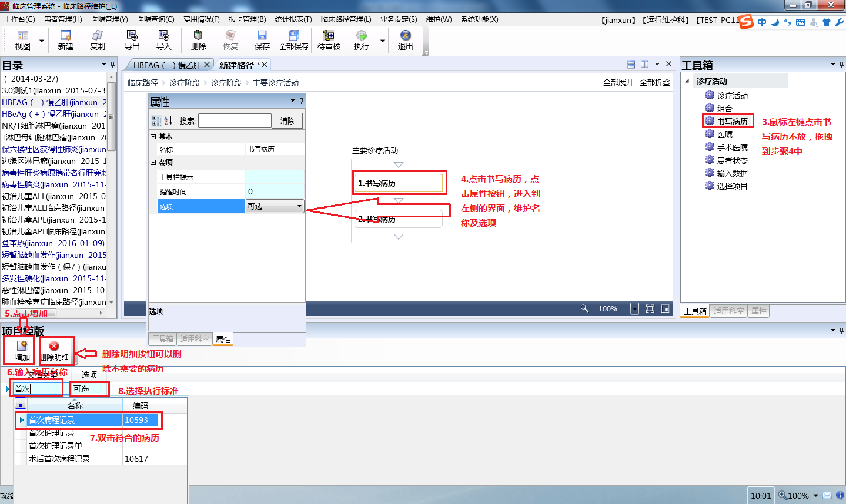Click the 全部展开 (Expand all) link
Image resolution: width=846 pixels, height=504 pixels.
click(618, 82)
